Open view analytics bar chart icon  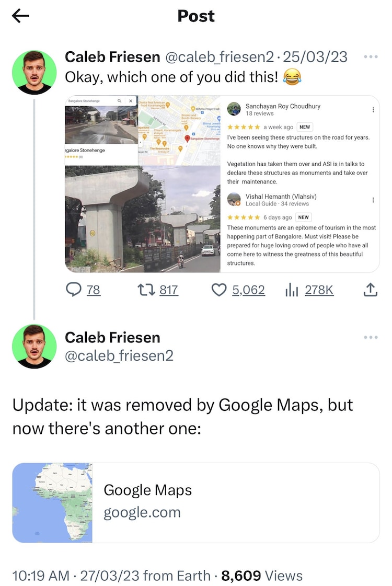[x=291, y=290]
